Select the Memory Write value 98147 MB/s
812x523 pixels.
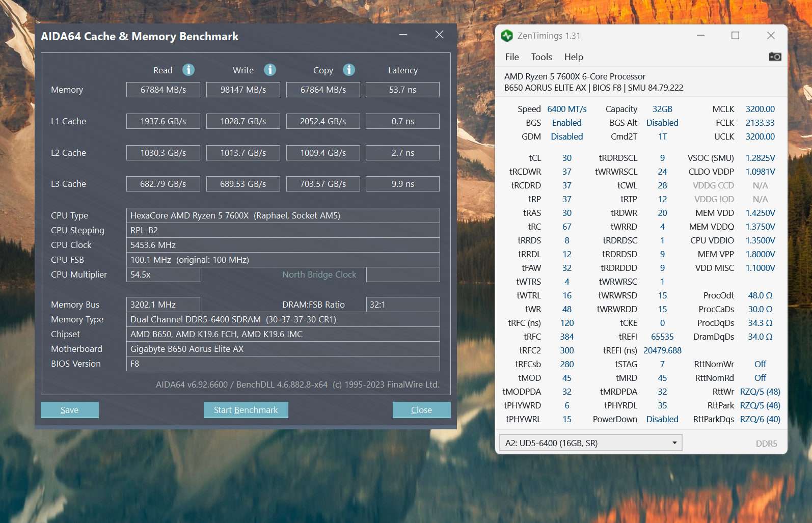pos(243,90)
